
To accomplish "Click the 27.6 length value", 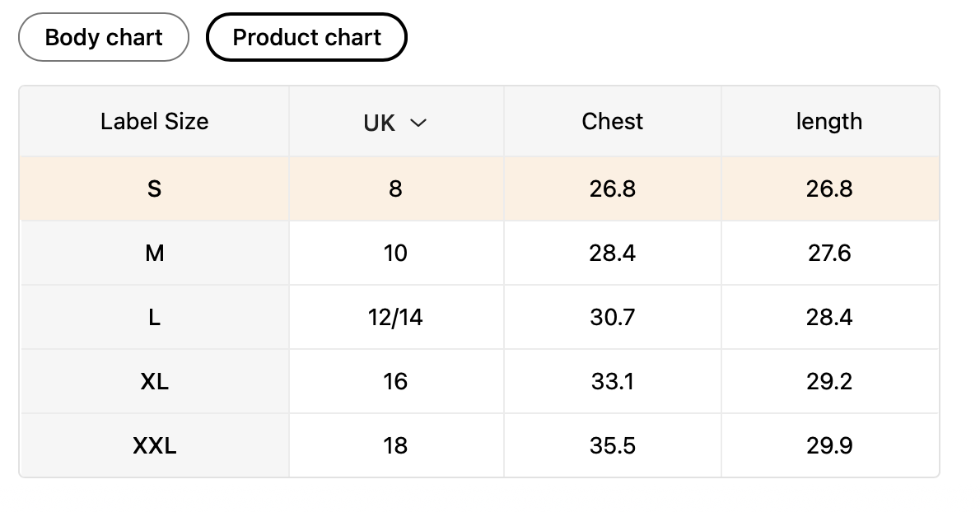I will [x=828, y=254].
